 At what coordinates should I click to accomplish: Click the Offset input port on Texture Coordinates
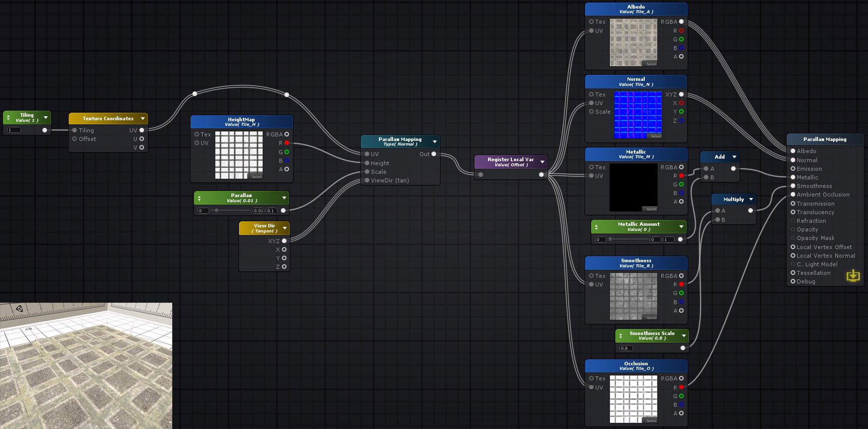[74, 139]
